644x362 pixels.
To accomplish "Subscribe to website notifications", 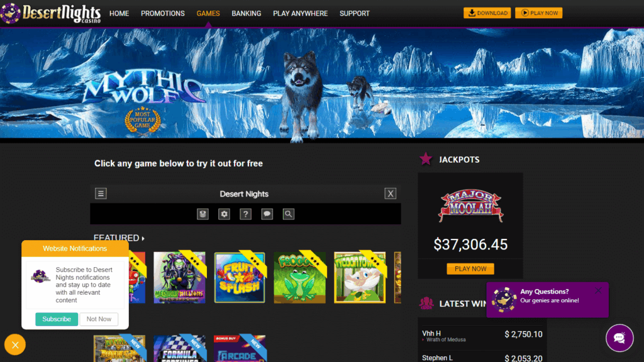I will click(x=57, y=319).
